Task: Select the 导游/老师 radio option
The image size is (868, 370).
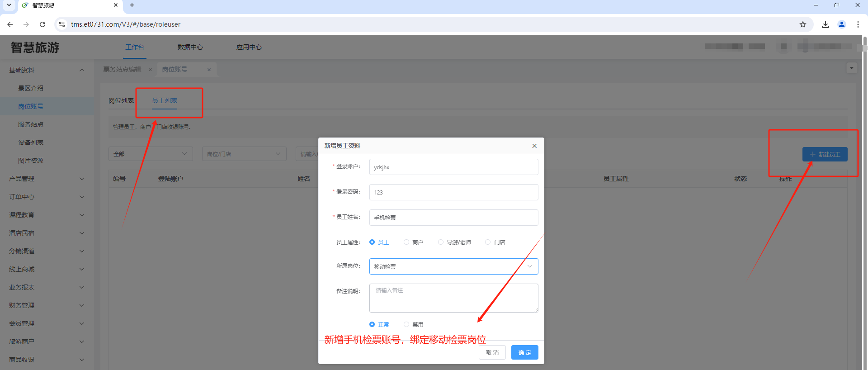Action: coord(441,242)
